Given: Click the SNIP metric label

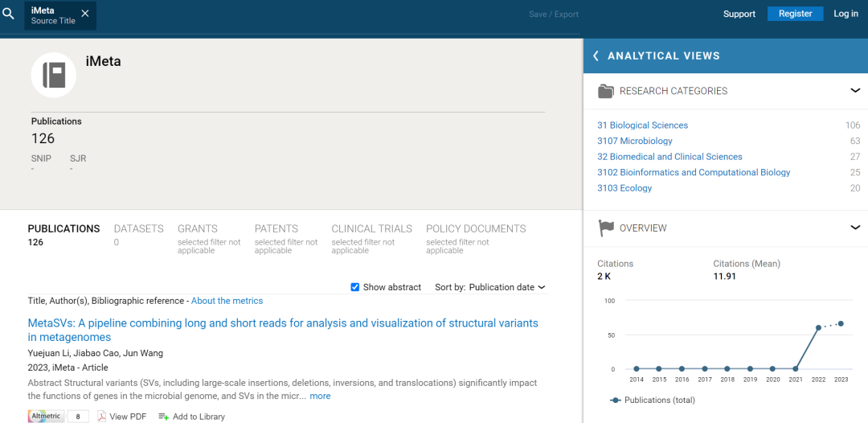Looking at the screenshot, I should click(41, 158).
